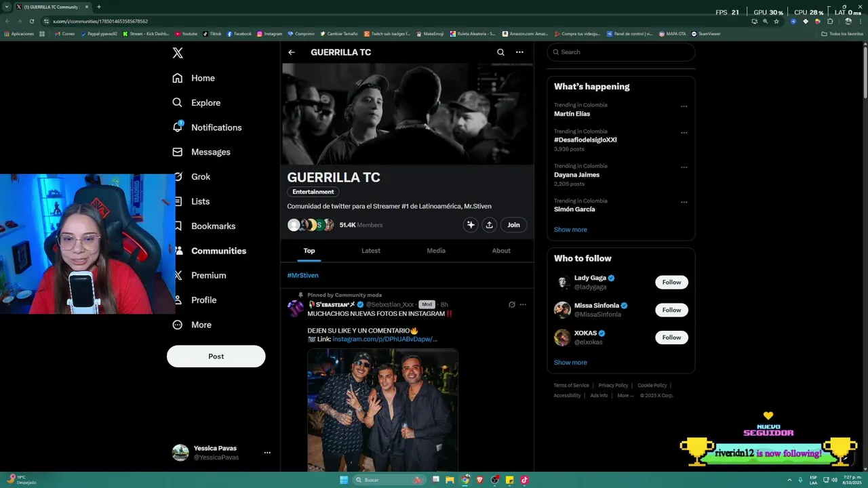Follow Missa Sinfonia
Image resolution: width=868 pixels, height=488 pixels.
tap(671, 310)
